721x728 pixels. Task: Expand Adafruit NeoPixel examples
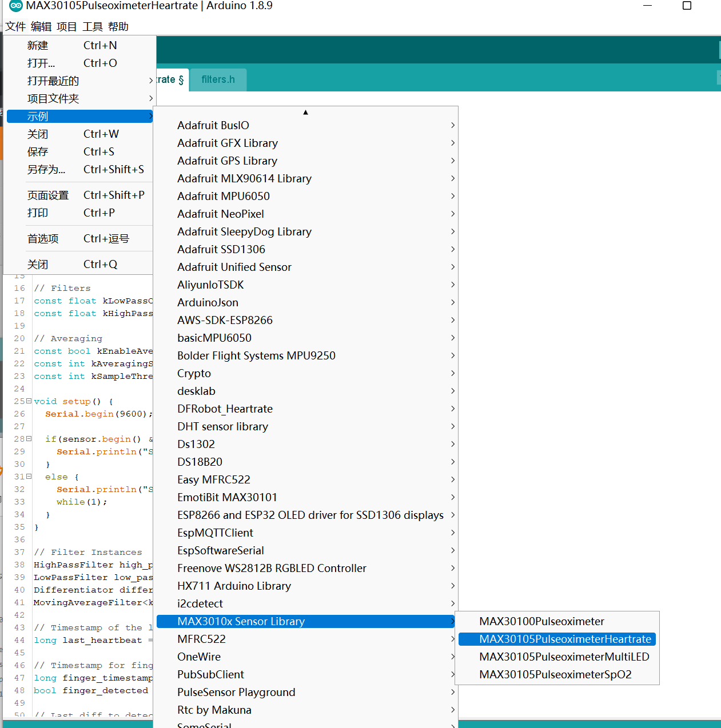click(306, 214)
